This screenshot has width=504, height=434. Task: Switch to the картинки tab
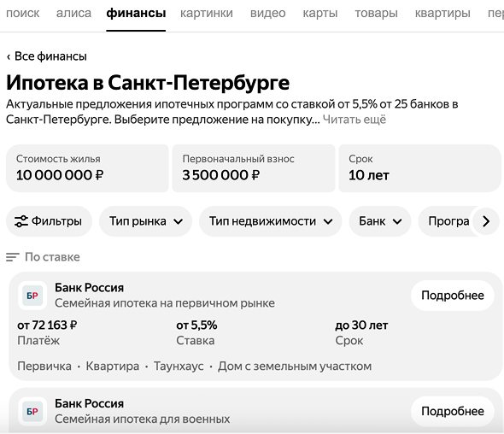click(207, 13)
